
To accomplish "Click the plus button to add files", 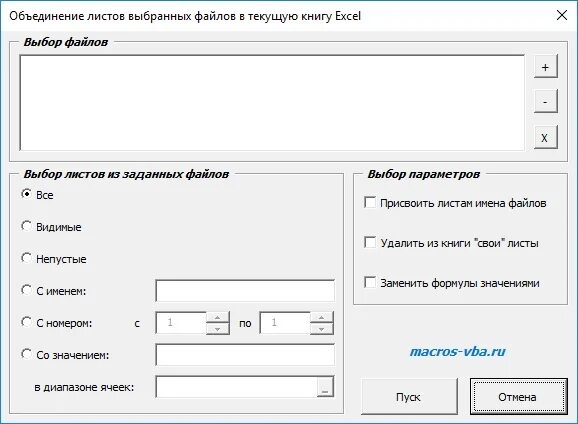I will [x=545, y=67].
